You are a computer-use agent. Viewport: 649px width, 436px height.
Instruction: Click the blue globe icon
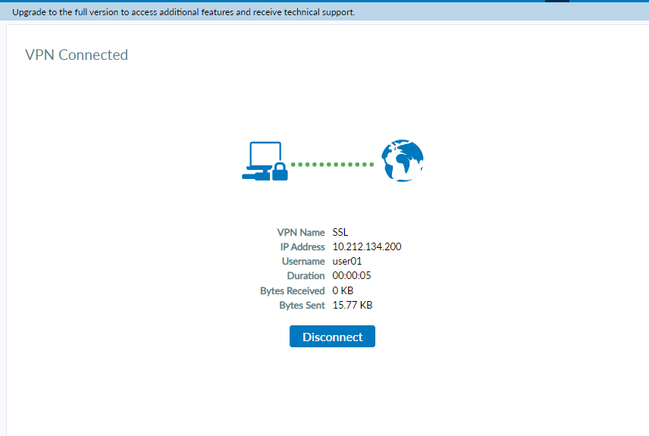pyautogui.click(x=402, y=161)
